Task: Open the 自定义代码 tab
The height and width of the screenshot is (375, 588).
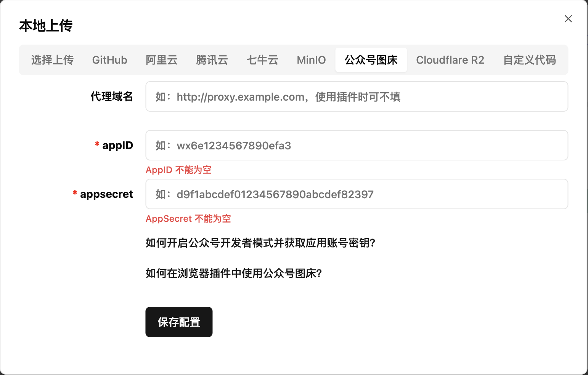Action: point(529,60)
